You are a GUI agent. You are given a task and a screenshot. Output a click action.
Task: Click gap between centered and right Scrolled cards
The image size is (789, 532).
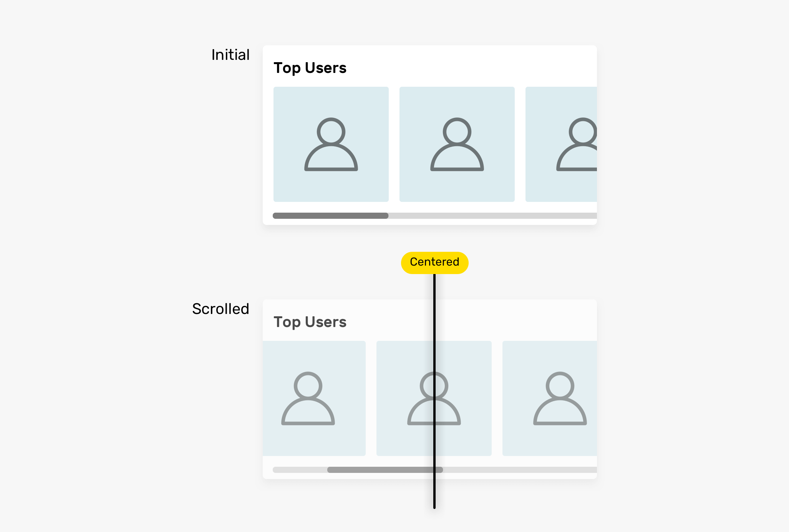[x=497, y=398]
